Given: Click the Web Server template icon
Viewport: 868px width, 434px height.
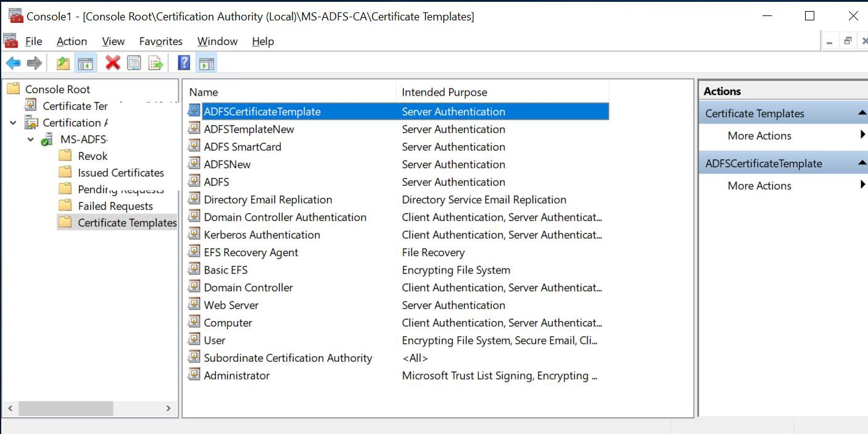Looking at the screenshot, I should point(194,305).
